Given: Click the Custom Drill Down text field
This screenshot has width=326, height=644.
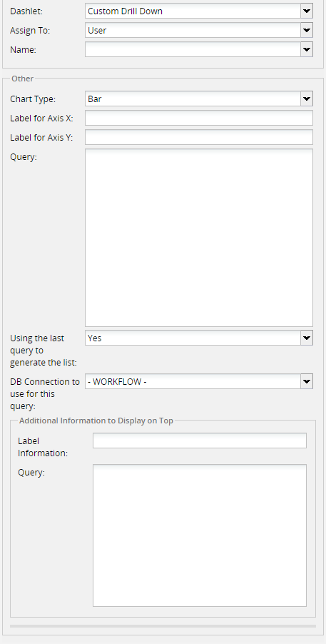Looking at the screenshot, I should point(193,11).
